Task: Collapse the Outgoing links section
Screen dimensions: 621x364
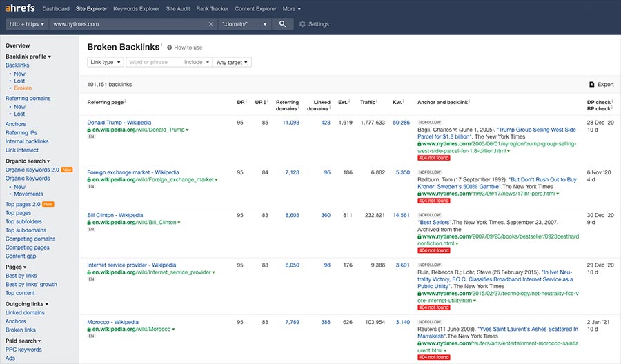Action: [27, 304]
